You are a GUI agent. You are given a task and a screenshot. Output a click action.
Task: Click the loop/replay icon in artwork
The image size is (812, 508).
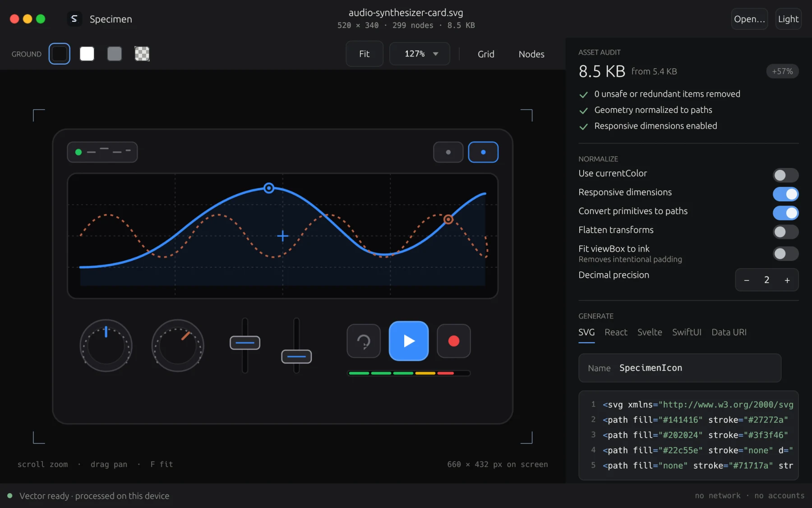(364, 341)
